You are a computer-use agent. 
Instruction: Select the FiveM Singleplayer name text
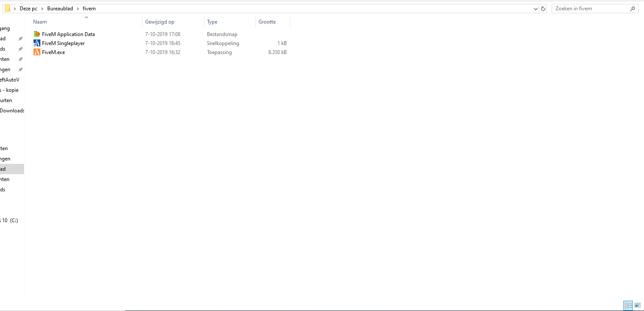click(63, 43)
